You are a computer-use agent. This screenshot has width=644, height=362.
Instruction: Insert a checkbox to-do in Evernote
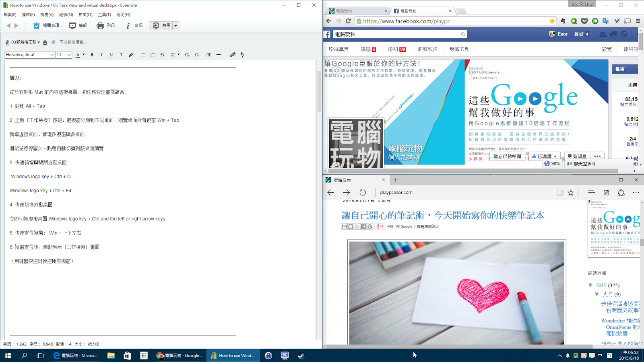point(162,55)
